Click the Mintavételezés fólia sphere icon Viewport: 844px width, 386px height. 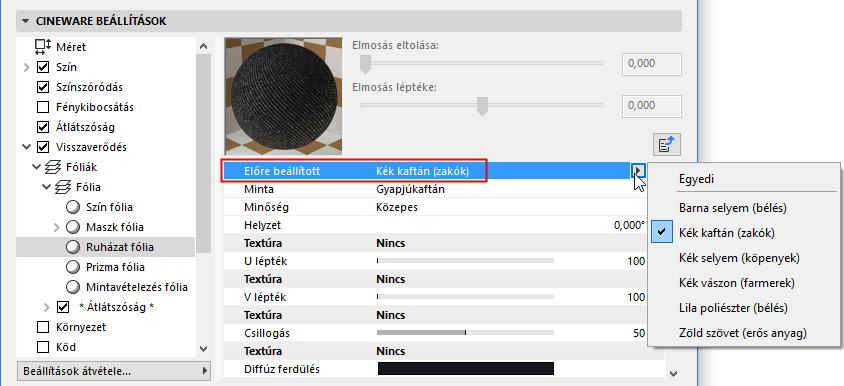coord(72,287)
